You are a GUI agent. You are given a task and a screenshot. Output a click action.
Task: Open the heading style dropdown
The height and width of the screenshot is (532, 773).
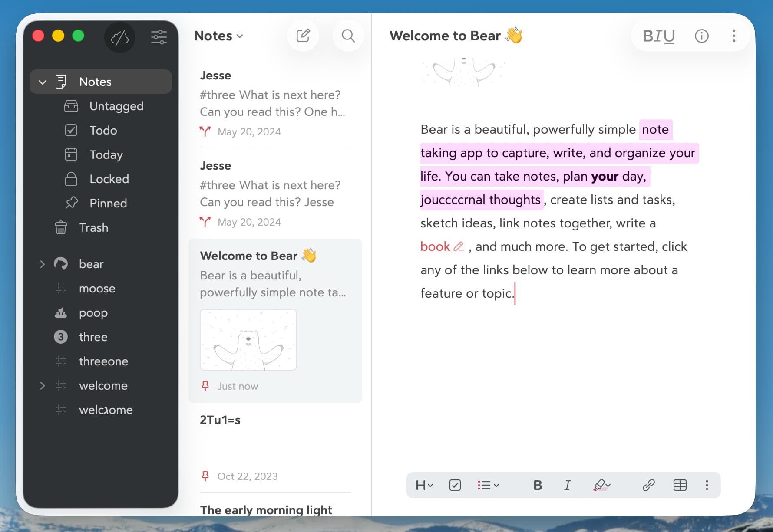(424, 485)
